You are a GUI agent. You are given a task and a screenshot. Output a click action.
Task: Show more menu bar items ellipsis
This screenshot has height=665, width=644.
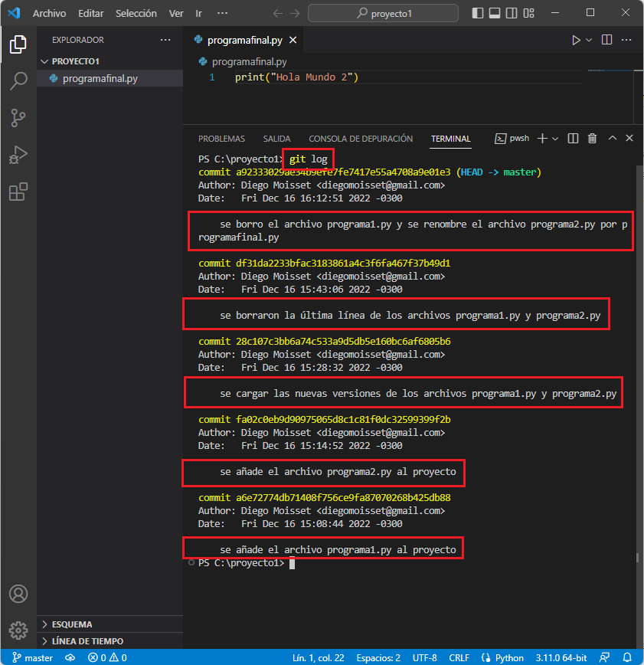(x=222, y=14)
